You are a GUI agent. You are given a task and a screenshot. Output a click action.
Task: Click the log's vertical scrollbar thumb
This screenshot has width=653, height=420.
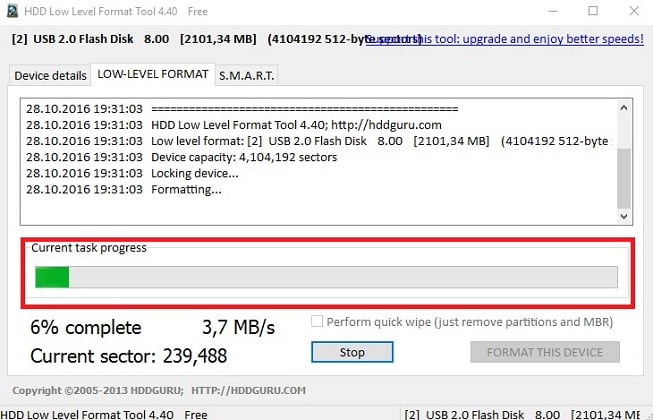click(x=624, y=177)
